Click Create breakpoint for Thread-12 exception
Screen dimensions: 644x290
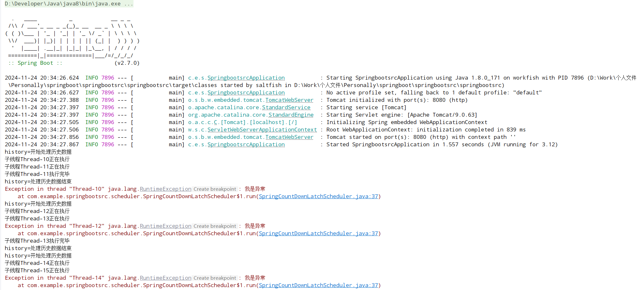point(215,226)
